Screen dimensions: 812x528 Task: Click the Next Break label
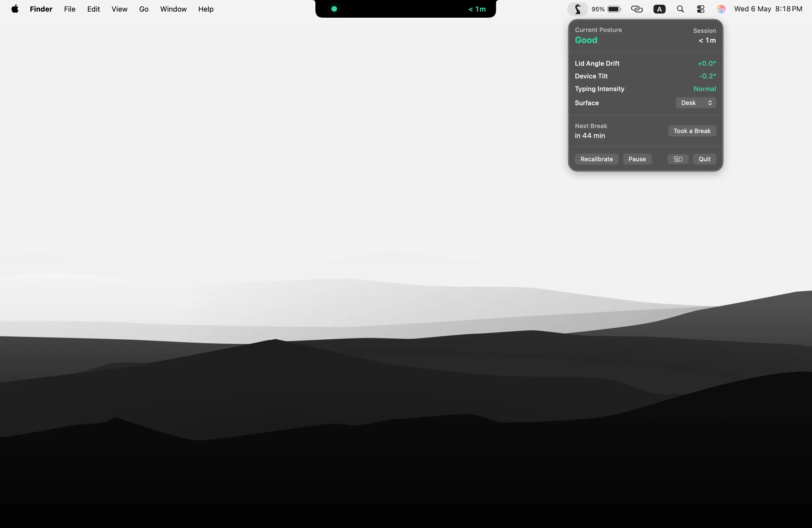(591, 126)
